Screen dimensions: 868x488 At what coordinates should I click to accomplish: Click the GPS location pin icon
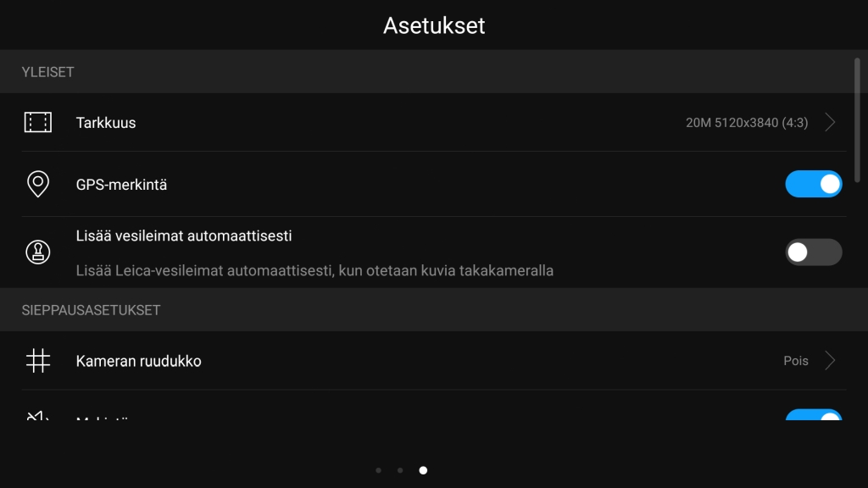(x=37, y=184)
